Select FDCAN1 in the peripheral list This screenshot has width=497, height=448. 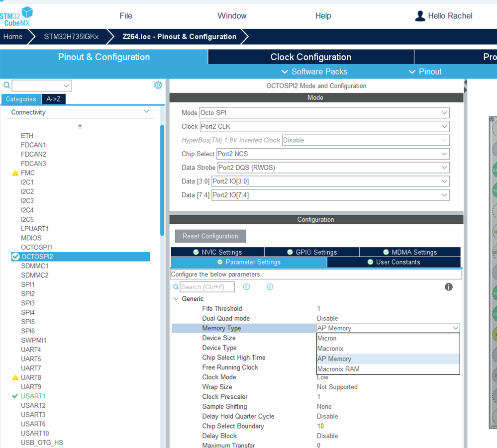pyautogui.click(x=33, y=145)
